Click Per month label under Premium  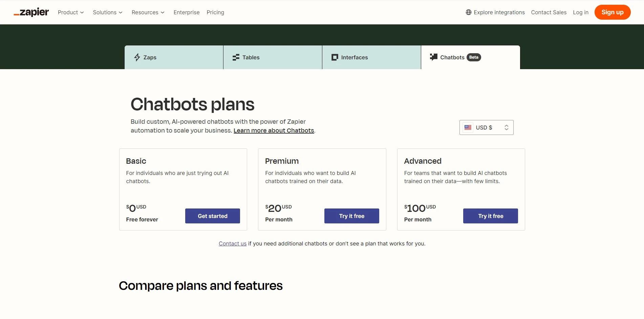pyautogui.click(x=279, y=219)
